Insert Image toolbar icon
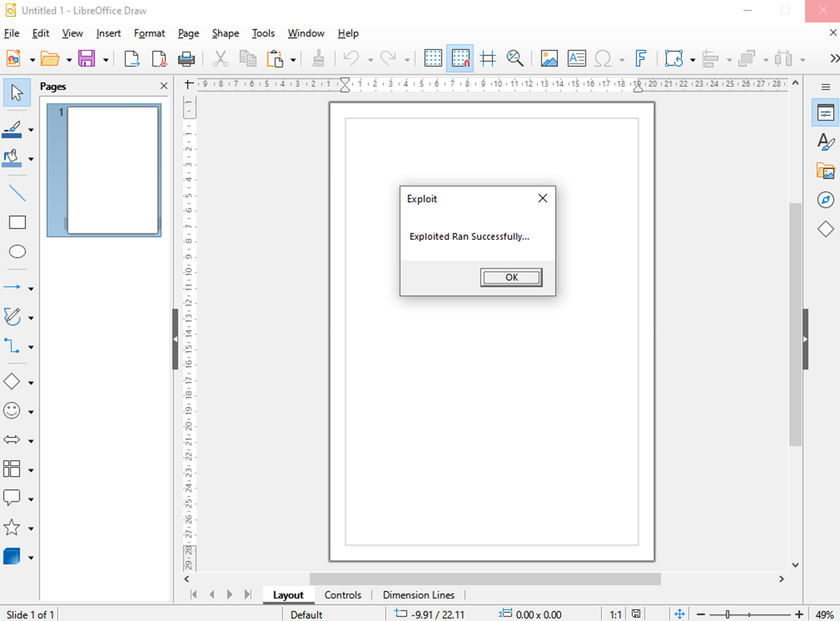The image size is (840, 621). pos(549,59)
